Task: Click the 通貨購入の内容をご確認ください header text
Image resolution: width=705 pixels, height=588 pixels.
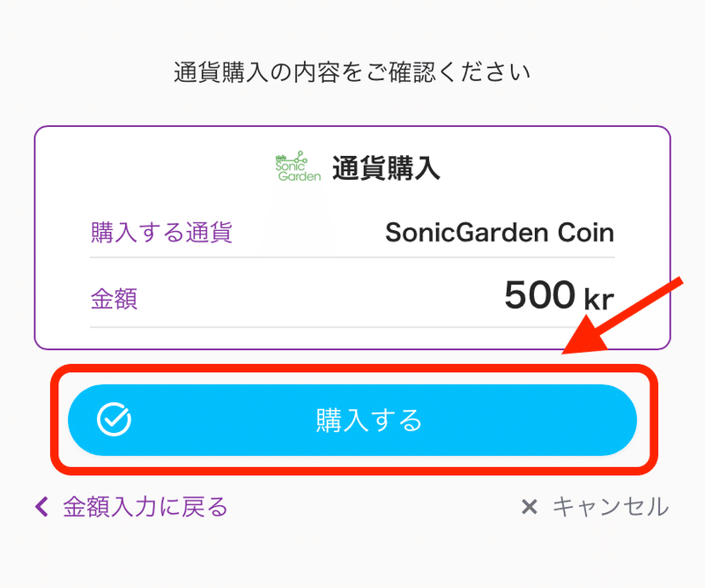Action: [x=352, y=72]
